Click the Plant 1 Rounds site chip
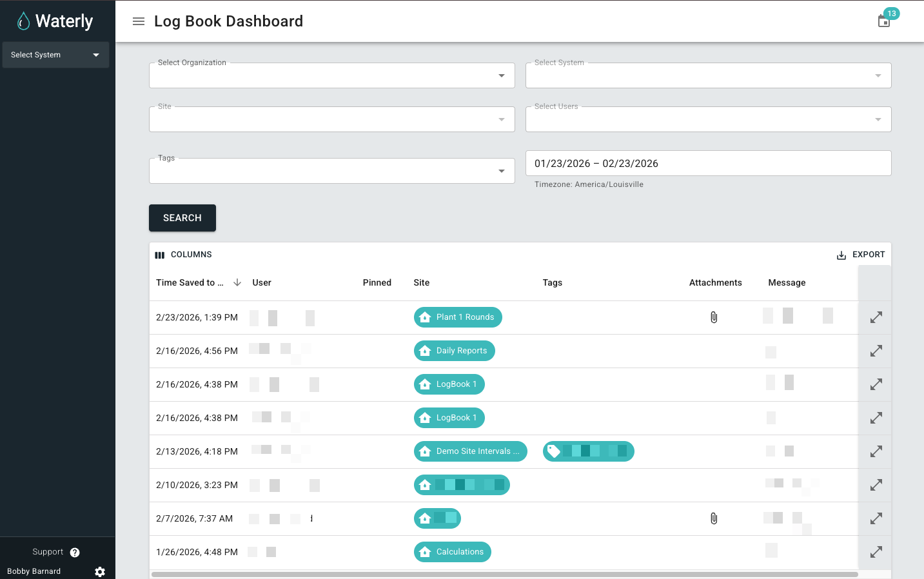924x579 pixels. coord(458,317)
